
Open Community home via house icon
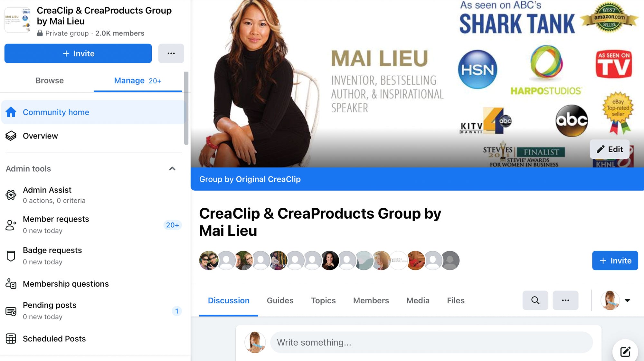(11, 112)
